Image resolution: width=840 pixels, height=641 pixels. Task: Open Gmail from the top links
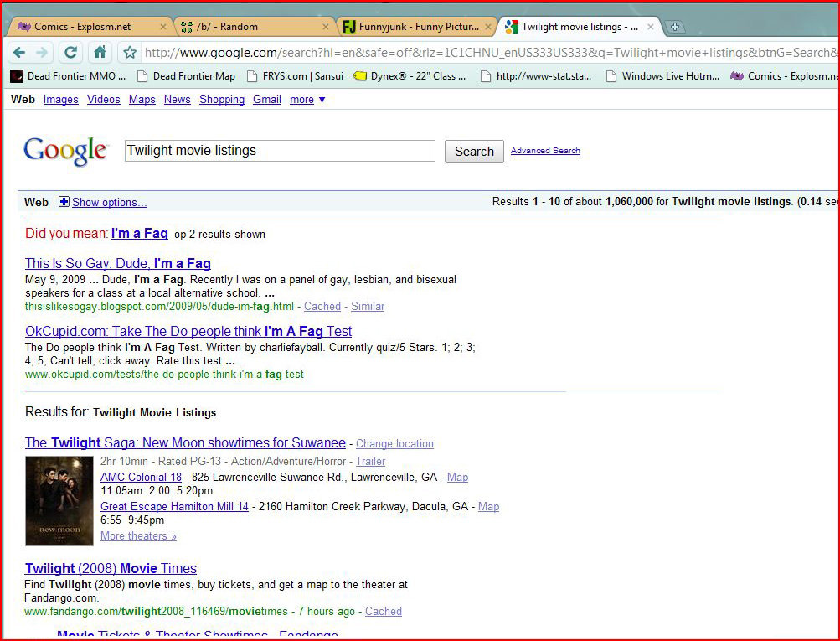267,99
